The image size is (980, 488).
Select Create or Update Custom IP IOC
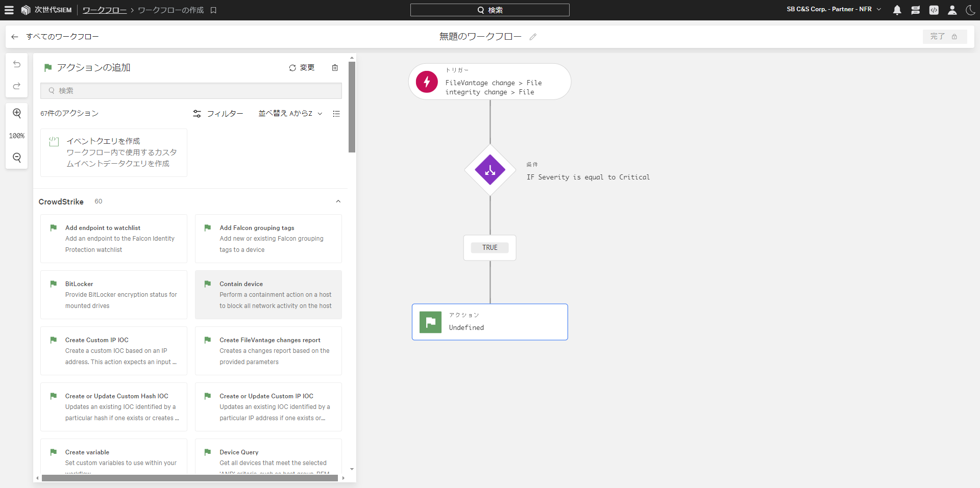coord(268,407)
